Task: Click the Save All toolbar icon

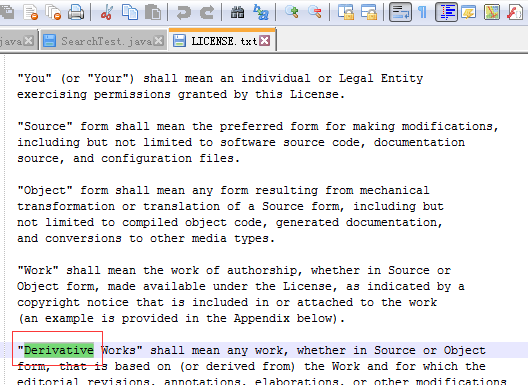Action: pos(6,12)
